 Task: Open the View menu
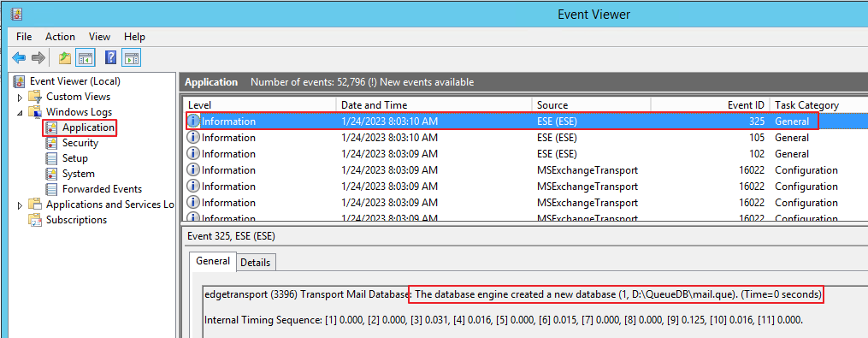coord(100,37)
